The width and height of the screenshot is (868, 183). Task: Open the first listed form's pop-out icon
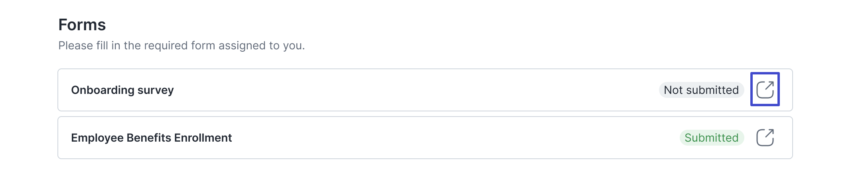tap(765, 90)
